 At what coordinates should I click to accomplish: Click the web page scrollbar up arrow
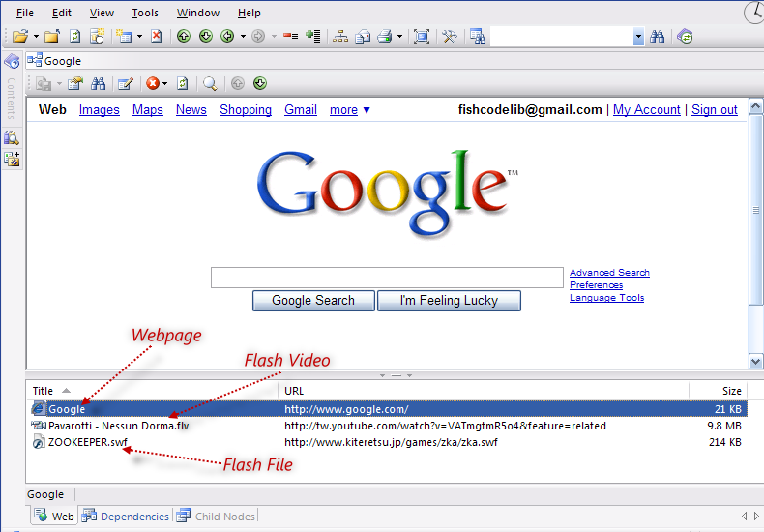click(x=755, y=106)
